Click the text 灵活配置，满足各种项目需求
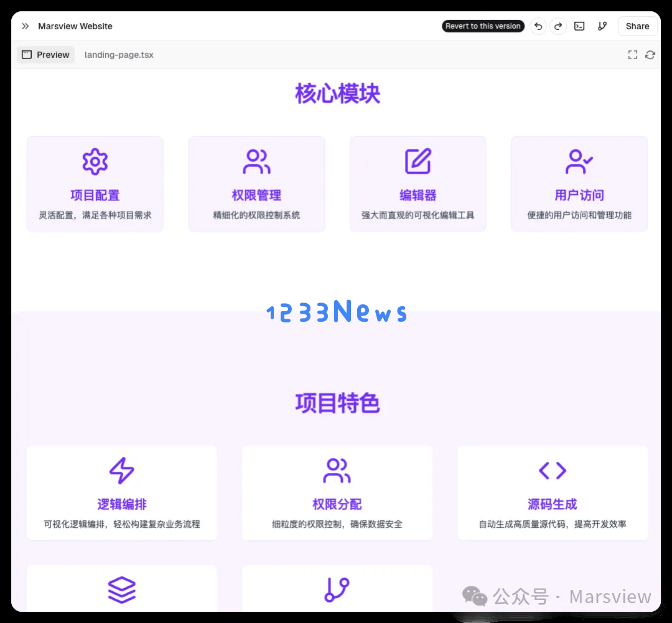The image size is (672, 623). point(95,215)
